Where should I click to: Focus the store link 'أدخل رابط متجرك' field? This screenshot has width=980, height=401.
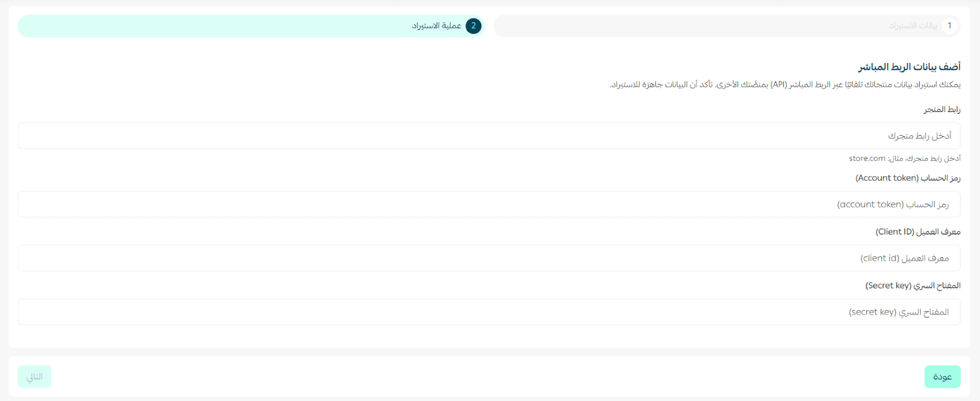tap(489, 135)
